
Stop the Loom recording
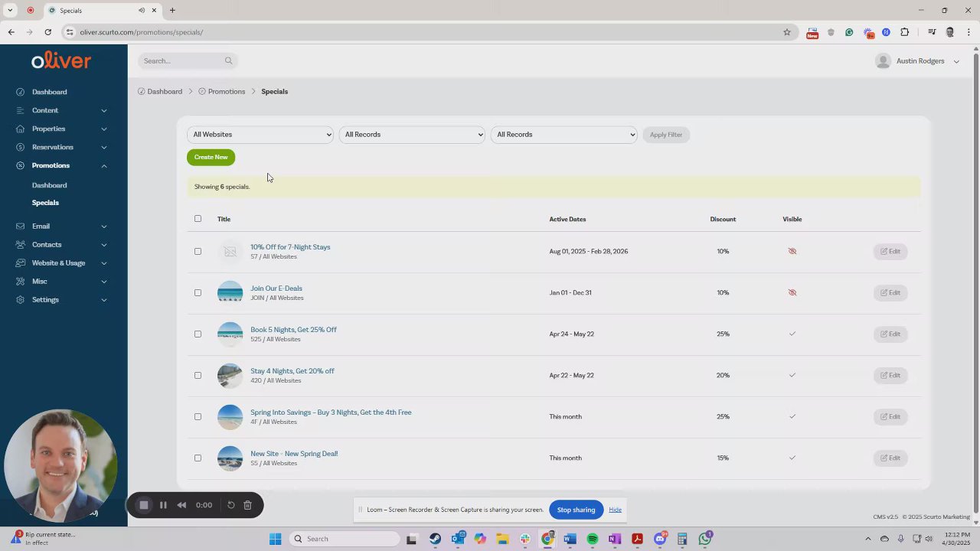(x=144, y=505)
